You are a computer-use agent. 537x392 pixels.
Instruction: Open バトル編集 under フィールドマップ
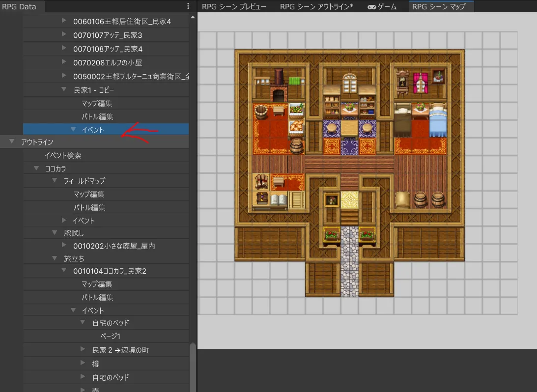(x=89, y=207)
